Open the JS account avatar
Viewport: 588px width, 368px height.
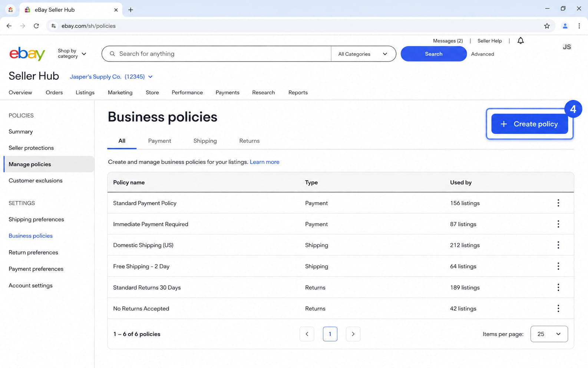pos(567,47)
